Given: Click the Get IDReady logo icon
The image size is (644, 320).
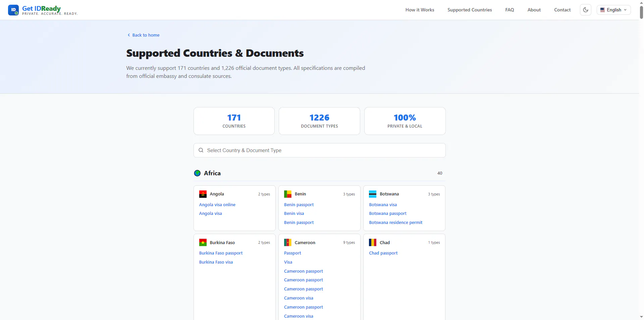Looking at the screenshot, I should (x=13, y=10).
